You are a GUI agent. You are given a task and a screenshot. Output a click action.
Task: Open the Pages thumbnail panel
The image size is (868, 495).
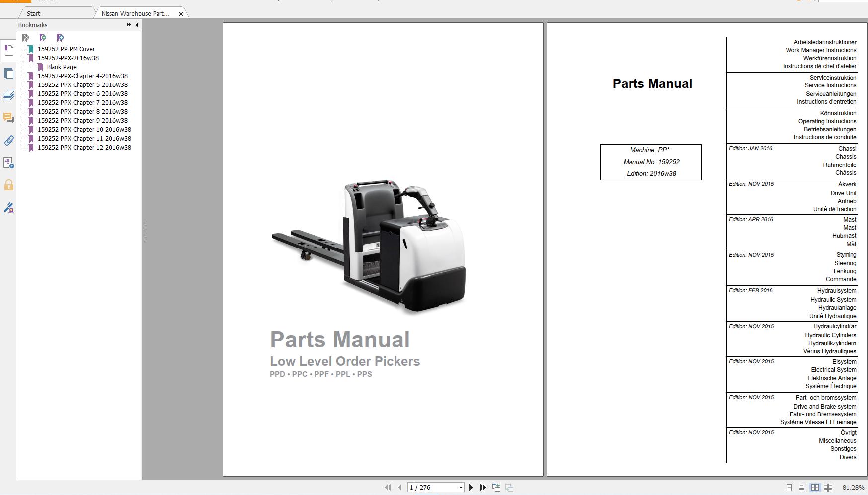click(x=8, y=74)
